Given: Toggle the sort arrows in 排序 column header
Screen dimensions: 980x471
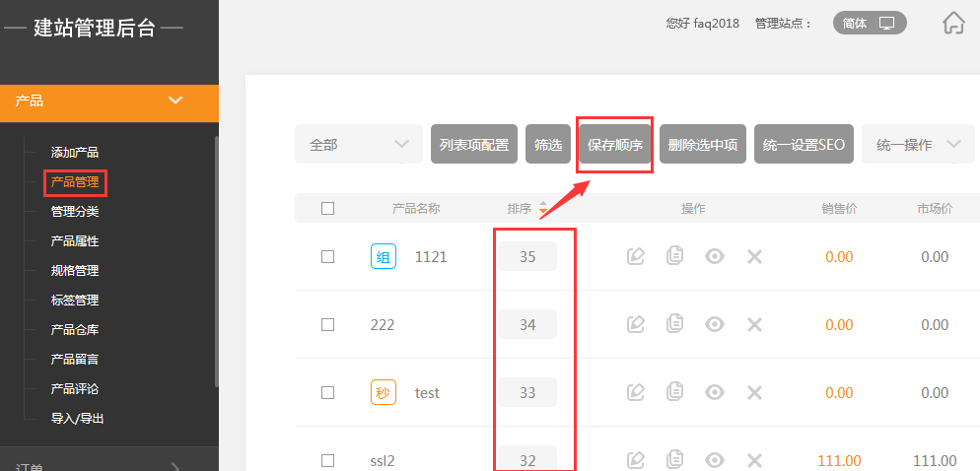Looking at the screenshot, I should tap(543, 209).
